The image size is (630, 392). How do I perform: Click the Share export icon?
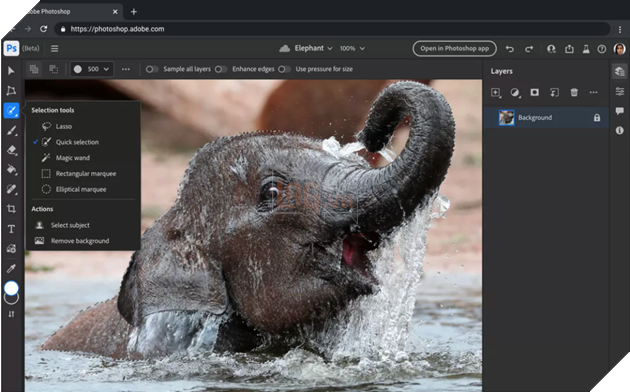click(x=569, y=49)
